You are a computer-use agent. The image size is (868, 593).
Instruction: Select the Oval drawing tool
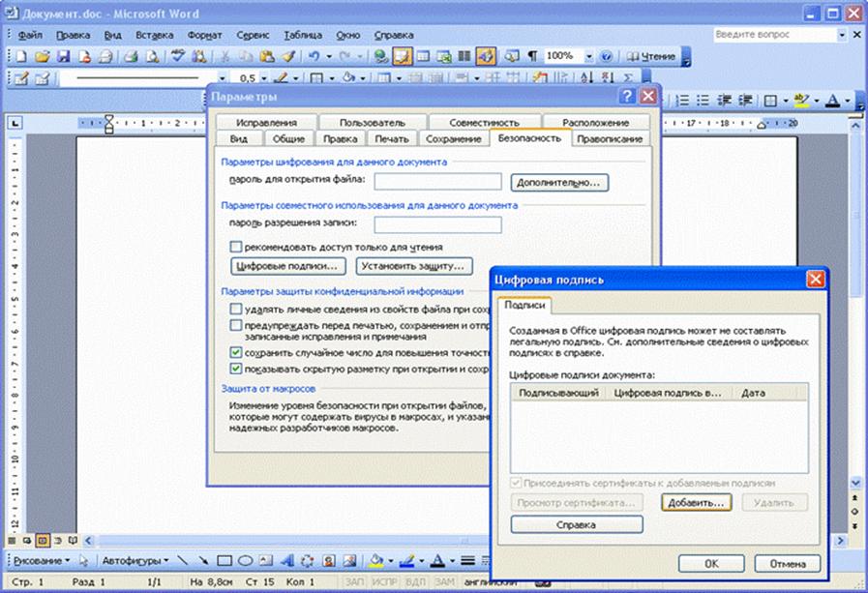point(245,561)
